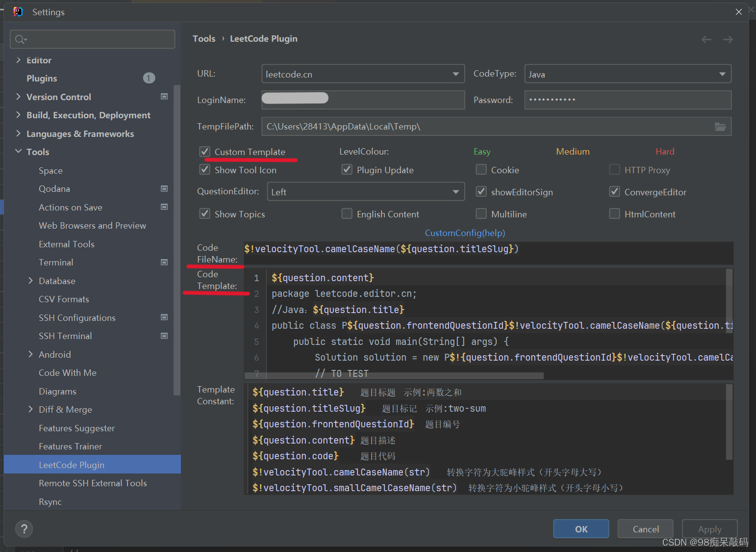
Task: Click the project-level icon beside SSH Terminal
Action: [x=164, y=336]
